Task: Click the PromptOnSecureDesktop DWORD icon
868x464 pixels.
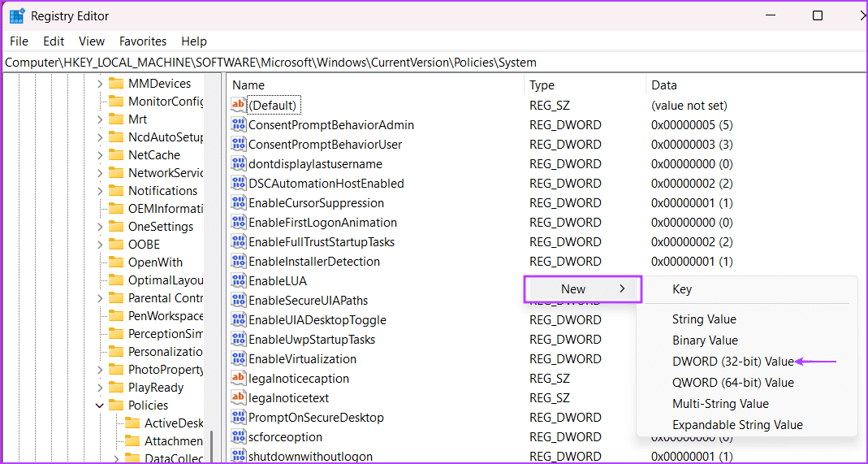Action: click(238, 418)
